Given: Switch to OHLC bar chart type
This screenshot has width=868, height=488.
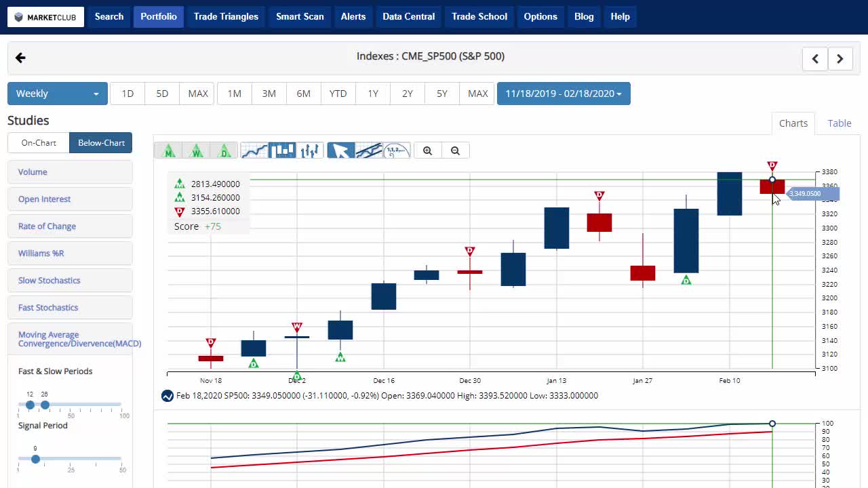Looking at the screenshot, I should 310,150.
